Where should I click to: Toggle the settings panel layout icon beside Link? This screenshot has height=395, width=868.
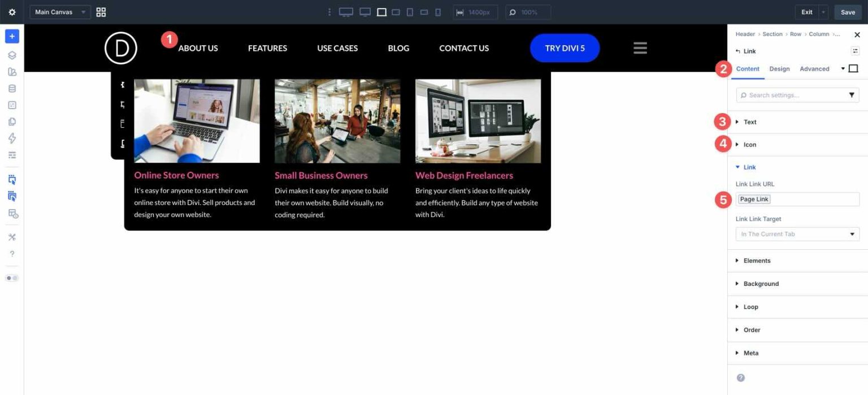pos(855,51)
